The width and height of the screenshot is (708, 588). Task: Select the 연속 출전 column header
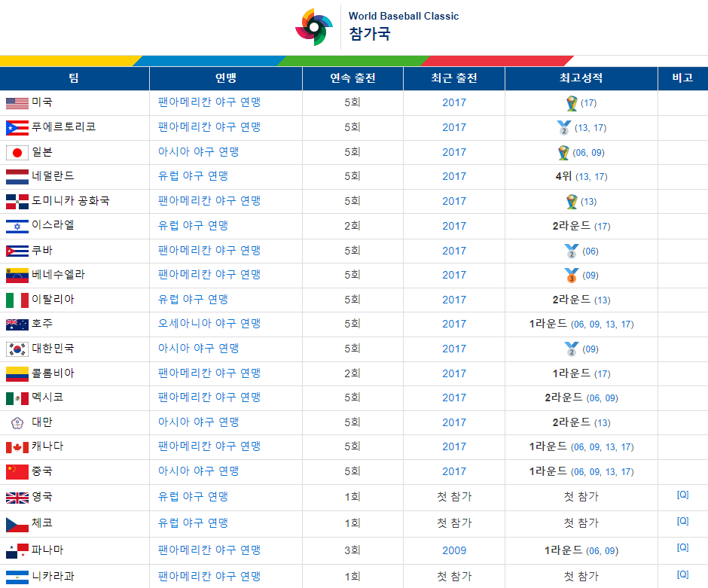tap(352, 78)
